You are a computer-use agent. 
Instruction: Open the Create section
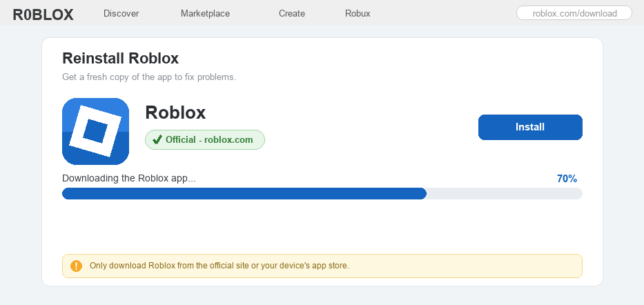point(292,14)
